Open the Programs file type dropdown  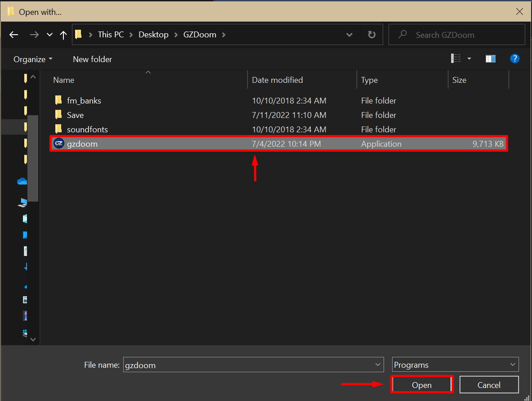click(x=455, y=365)
